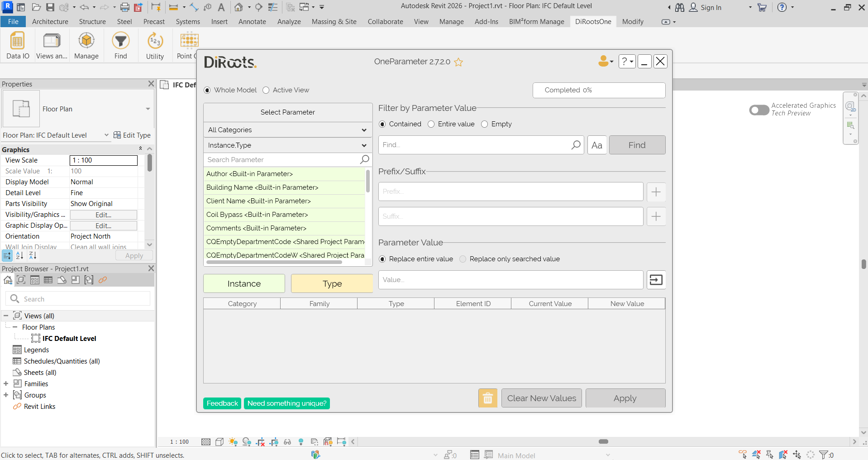Open the Views and Sheets tool
Screen dimensions: 868x460
(x=52, y=46)
